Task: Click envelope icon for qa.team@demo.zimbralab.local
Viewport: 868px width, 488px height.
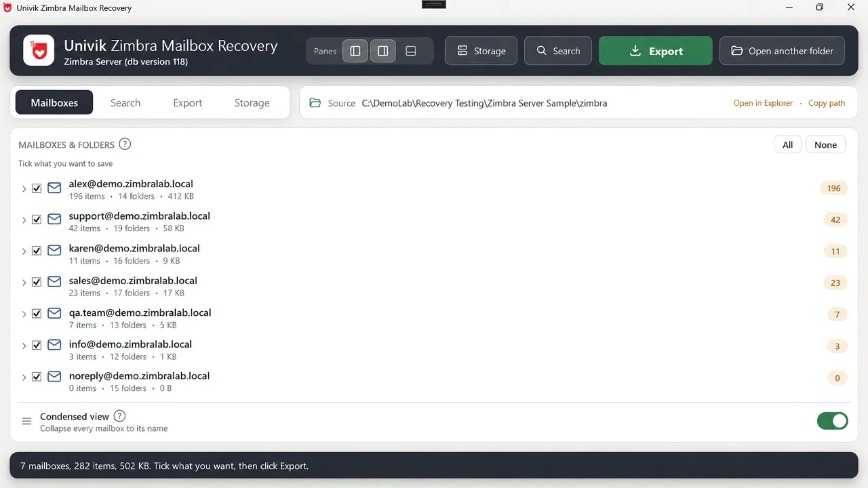Action: pos(54,314)
